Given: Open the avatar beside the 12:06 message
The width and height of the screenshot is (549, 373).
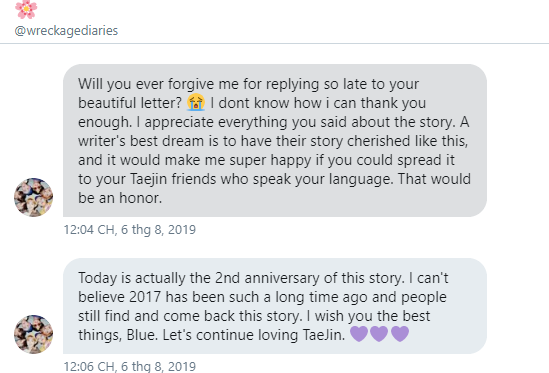Looking at the screenshot, I should click(x=34, y=334).
